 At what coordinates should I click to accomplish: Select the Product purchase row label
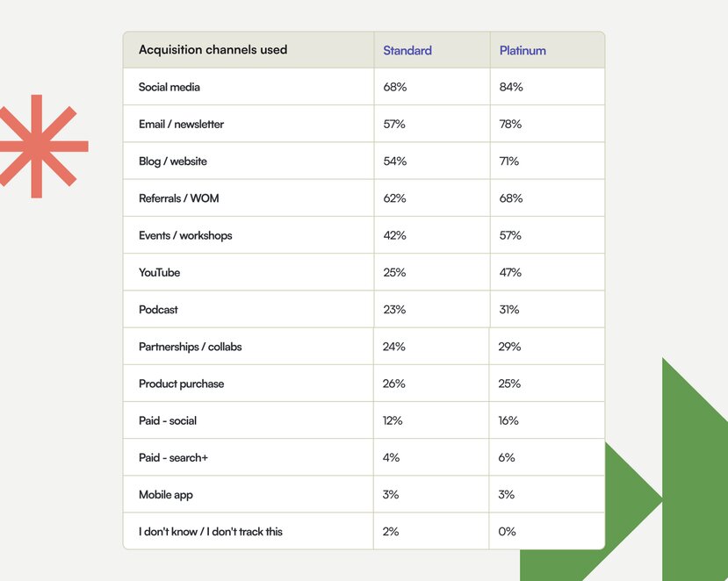click(x=181, y=384)
